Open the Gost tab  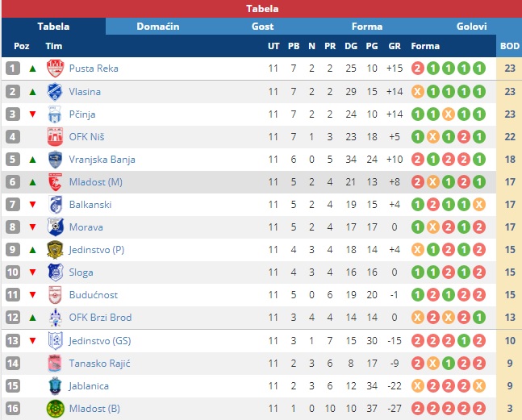(x=262, y=27)
